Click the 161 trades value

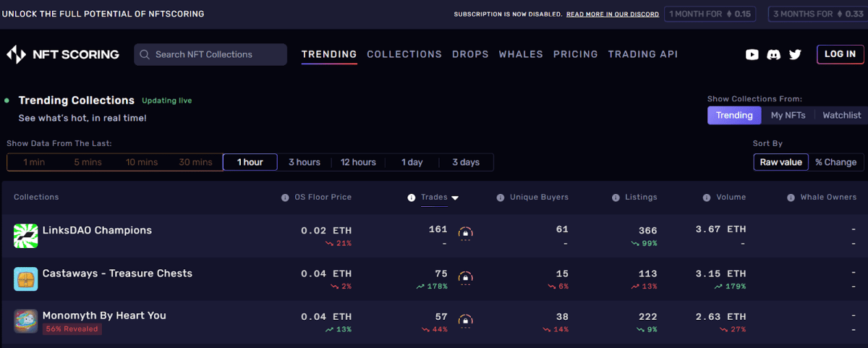tap(438, 230)
